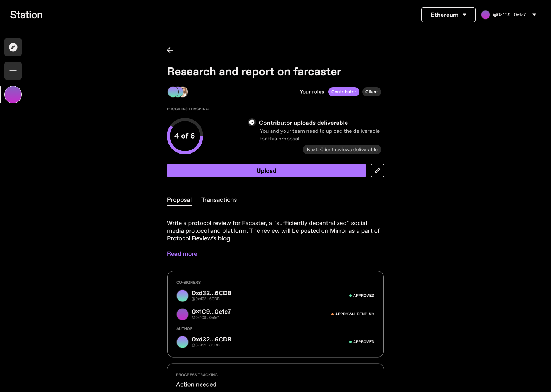
Task: Go back using the left arrow
Action: click(170, 50)
